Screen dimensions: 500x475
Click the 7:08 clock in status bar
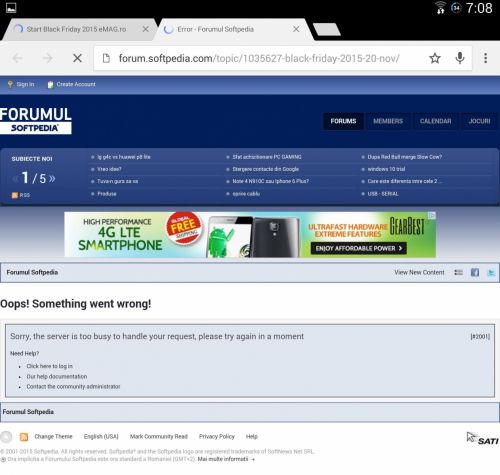click(x=479, y=8)
